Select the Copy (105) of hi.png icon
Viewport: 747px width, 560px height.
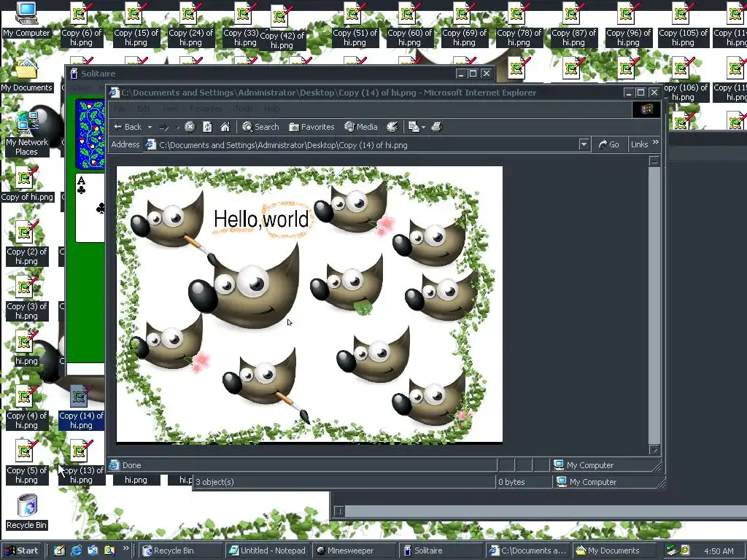[x=683, y=25]
